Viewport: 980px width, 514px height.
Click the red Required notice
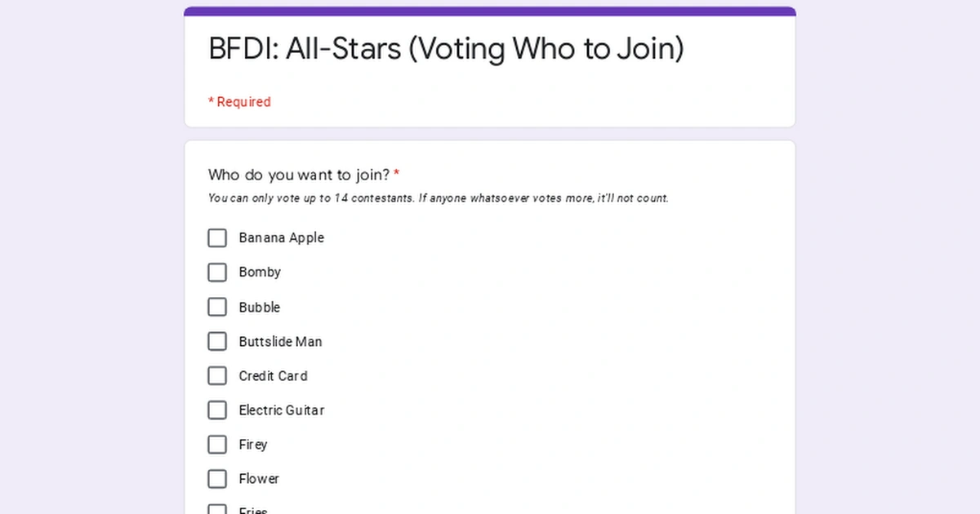click(x=239, y=101)
